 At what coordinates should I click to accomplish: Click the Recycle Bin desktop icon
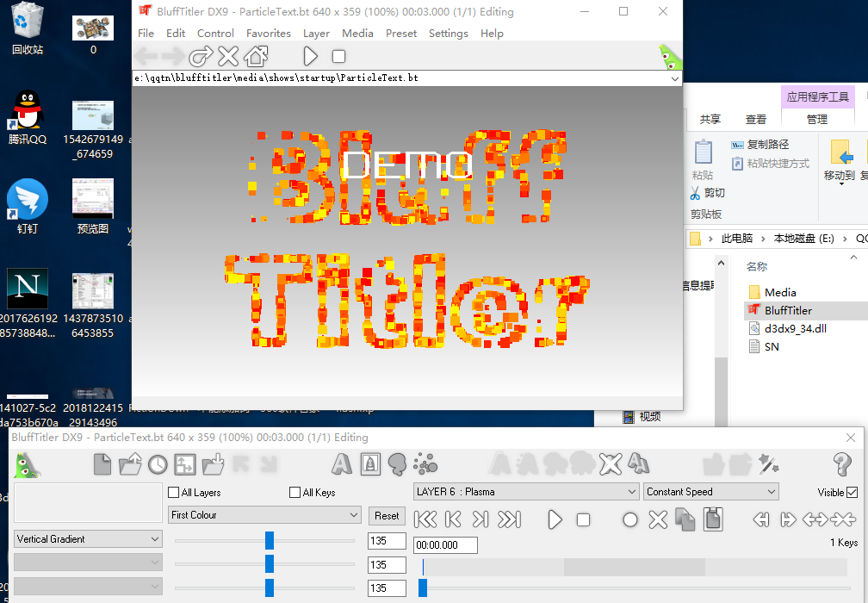[27, 28]
